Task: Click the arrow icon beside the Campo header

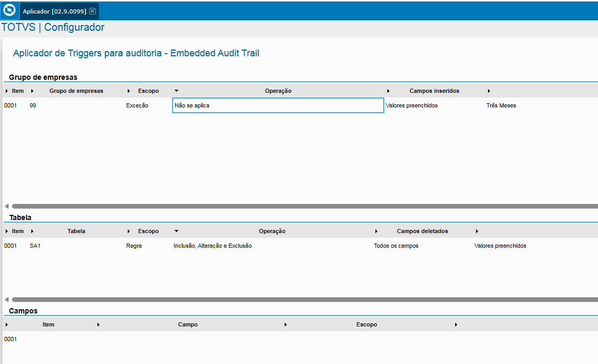Action: pos(286,324)
